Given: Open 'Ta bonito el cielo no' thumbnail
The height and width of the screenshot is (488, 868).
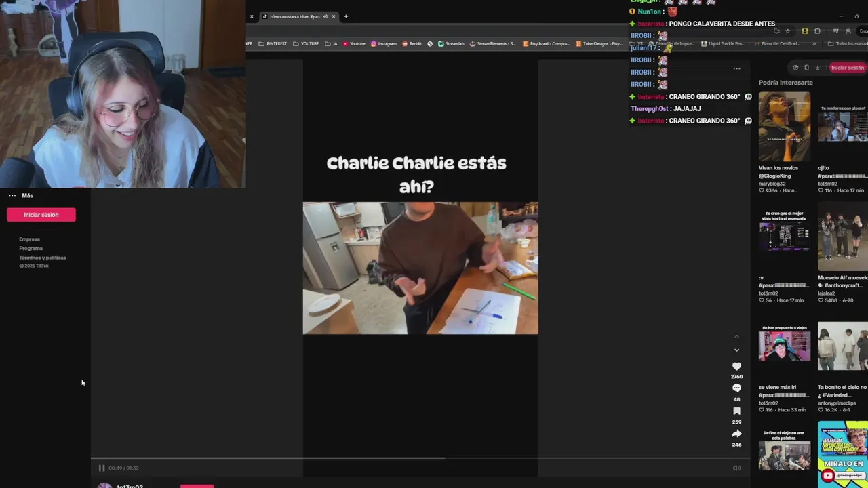Looking at the screenshot, I should pyautogui.click(x=843, y=347).
